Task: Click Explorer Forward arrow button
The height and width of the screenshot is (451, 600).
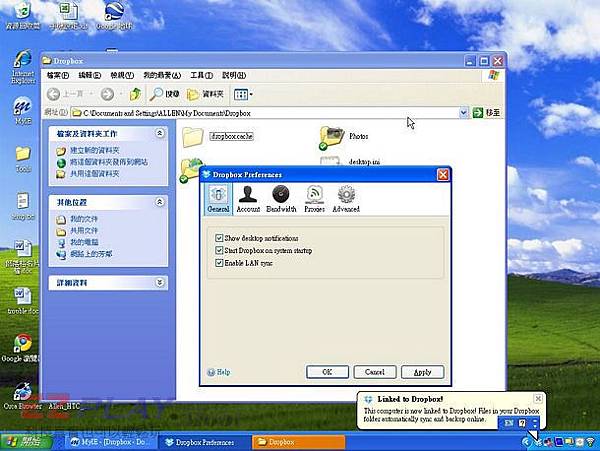Action: (x=107, y=94)
